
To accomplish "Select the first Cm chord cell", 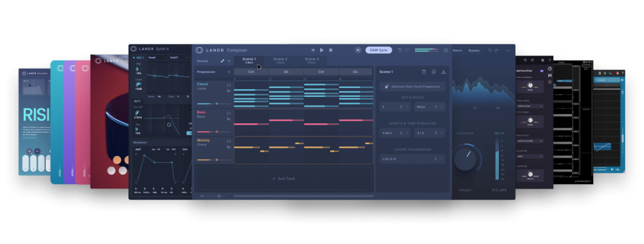I will (252, 72).
